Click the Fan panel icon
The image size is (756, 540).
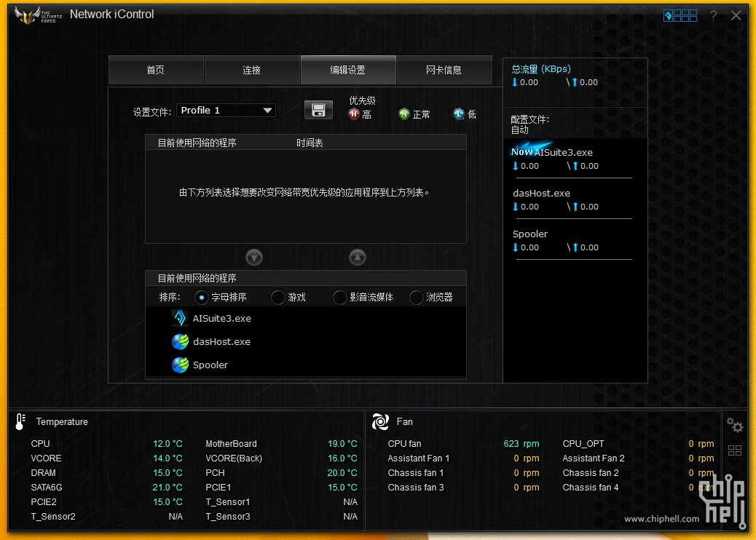click(380, 422)
